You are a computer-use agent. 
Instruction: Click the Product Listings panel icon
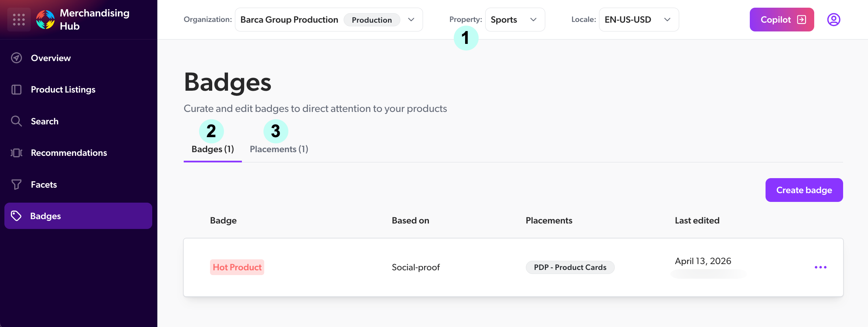pyautogui.click(x=16, y=90)
